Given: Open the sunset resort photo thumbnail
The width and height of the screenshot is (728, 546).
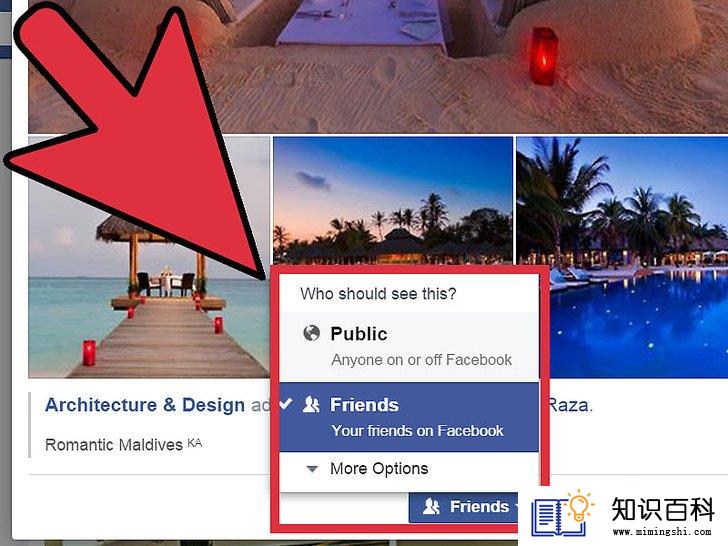Looking at the screenshot, I should click(393, 201).
